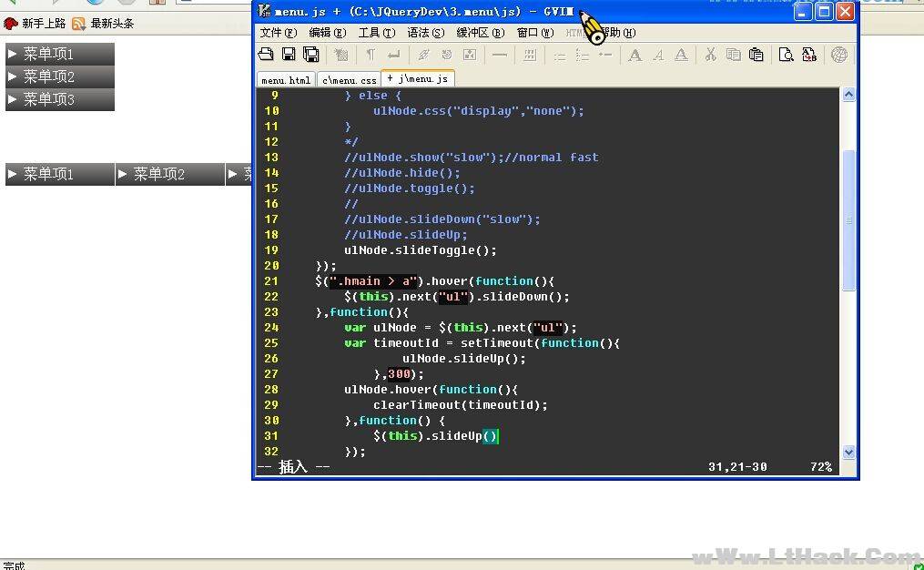
Task: Click the Save floppy disk icon
Action: pos(289,56)
